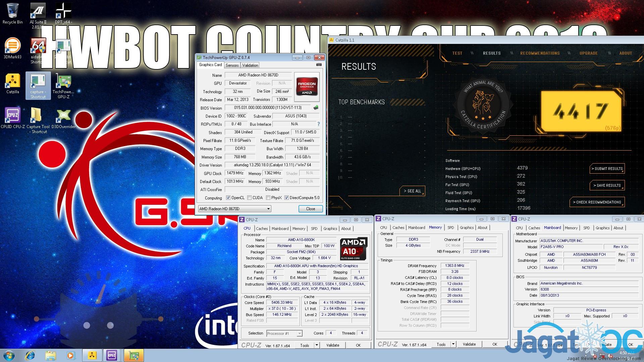Open the Catzilla desktop shortcut
The image size is (644, 362).
click(12, 84)
